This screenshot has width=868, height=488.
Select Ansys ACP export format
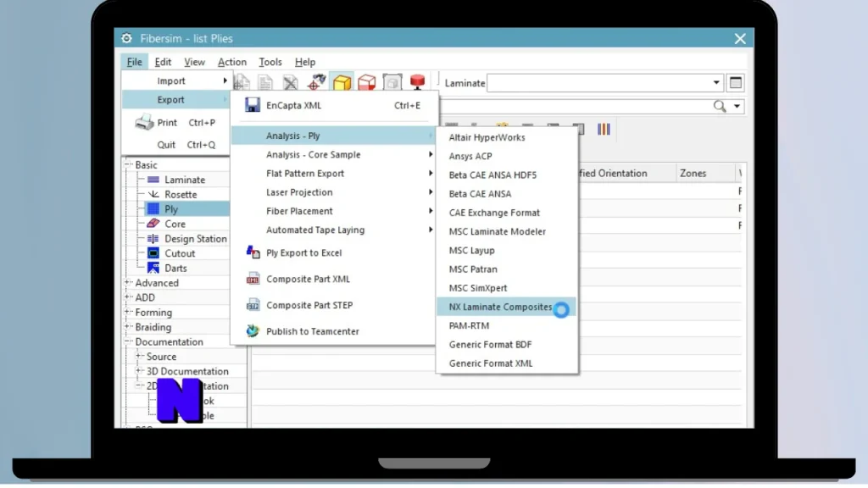click(x=507, y=156)
